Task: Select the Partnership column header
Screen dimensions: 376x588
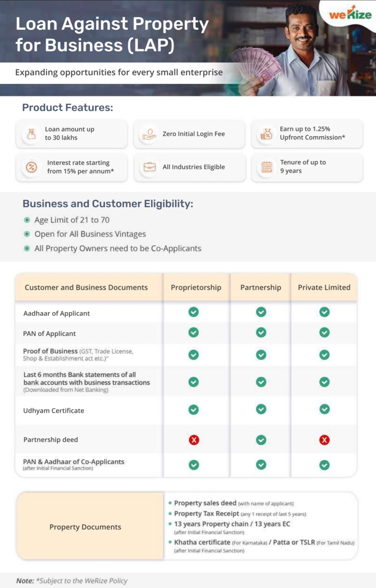Action: click(261, 288)
